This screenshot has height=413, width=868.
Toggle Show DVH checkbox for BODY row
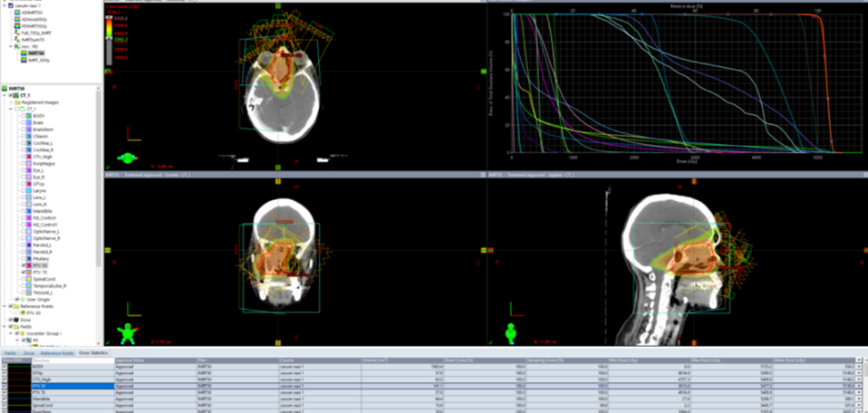click(x=5, y=367)
